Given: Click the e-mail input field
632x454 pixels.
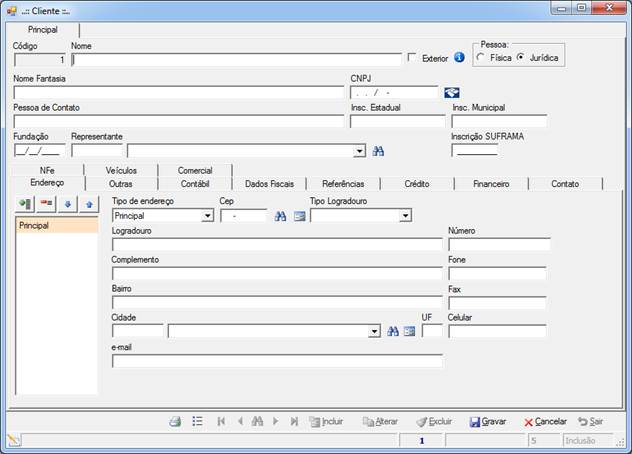Looking at the screenshot, I should coord(277,361).
